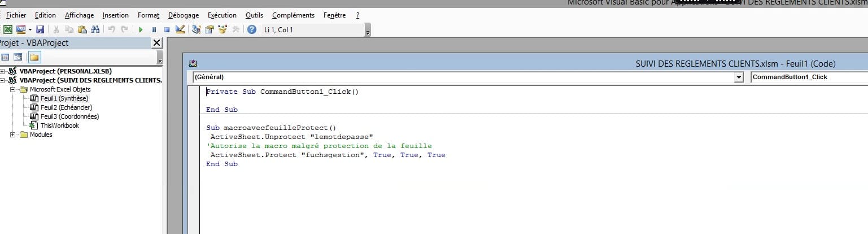Image resolution: width=868 pixels, height=234 pixels.
Task: Click the View Code icon in the project panel
Action: pyautogui.click(x=6, y=57)
